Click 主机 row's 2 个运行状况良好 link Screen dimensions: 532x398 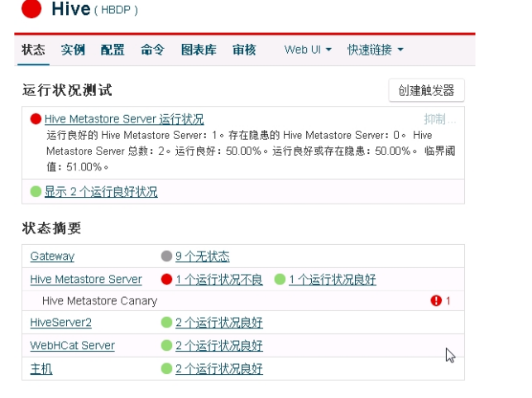pyautogui.click(x=219, y=368)
